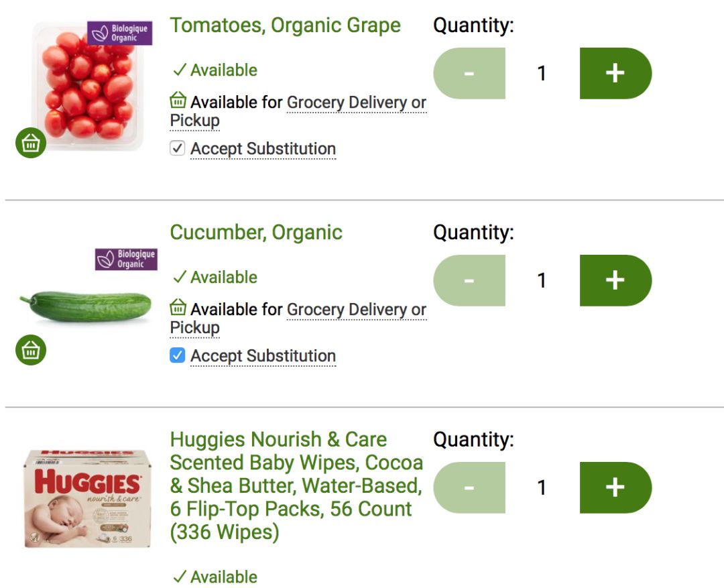Click Huggies baby wipes product thumbnail
The width and height of the screenshot is (724, 588).
click(x=88, y=498)
